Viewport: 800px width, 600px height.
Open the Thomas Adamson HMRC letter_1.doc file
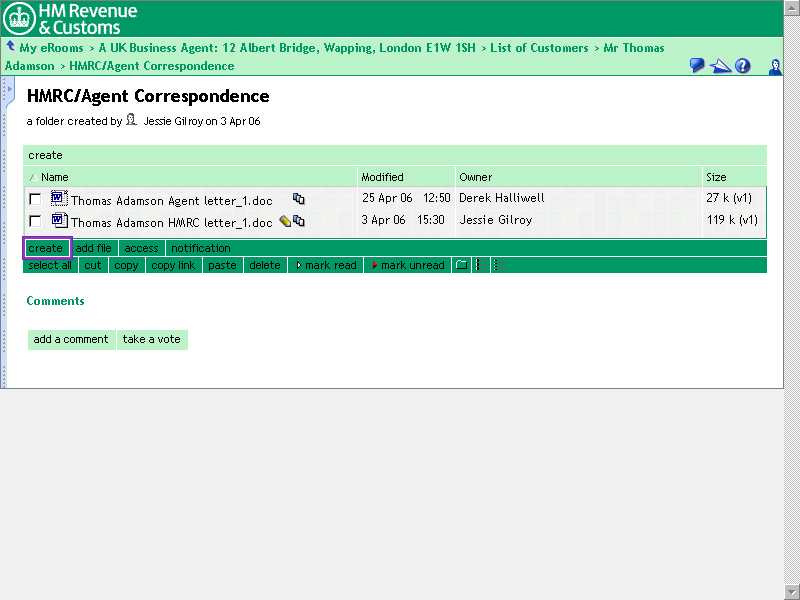point(171,222)
